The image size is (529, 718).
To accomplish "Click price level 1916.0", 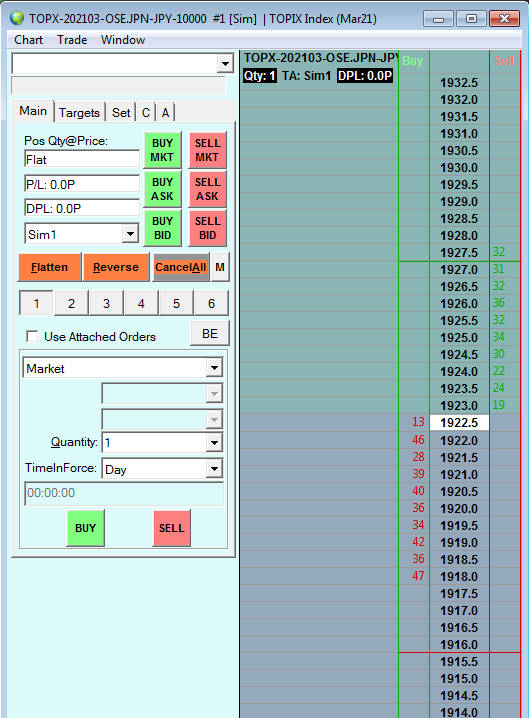I will [x=459, y=644].
